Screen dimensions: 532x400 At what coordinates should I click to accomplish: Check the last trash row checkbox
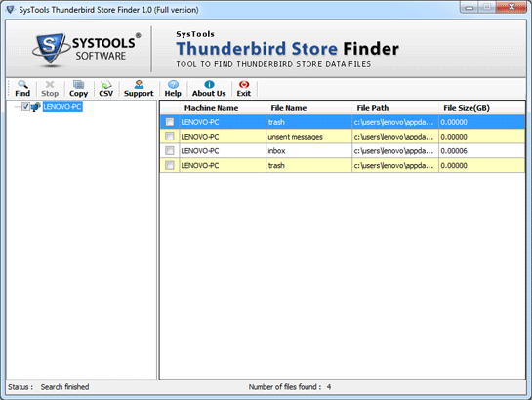pyautogui.click(x=169, y=165)
